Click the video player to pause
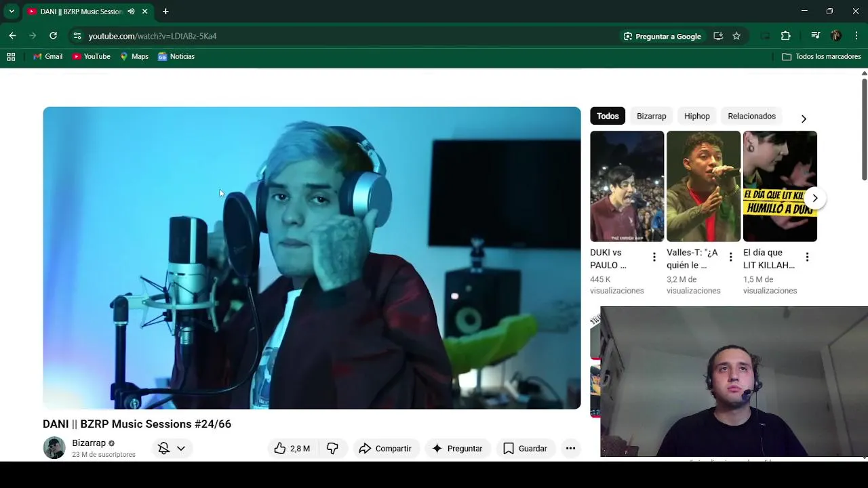Viewport: 868px width, 488px height. pos(312,258)
